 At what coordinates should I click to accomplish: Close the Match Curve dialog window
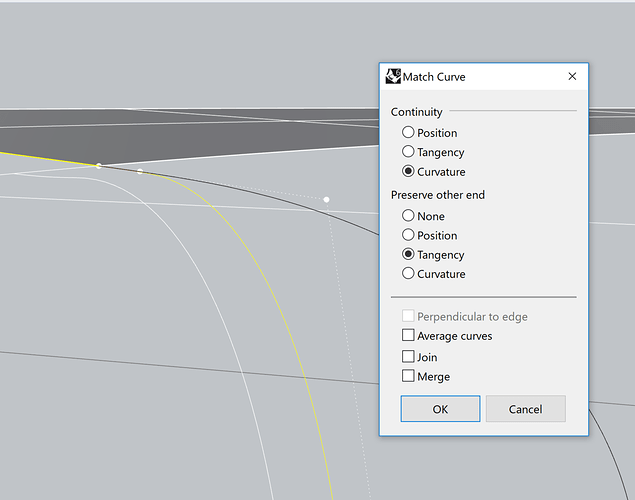(x=572, y=76)
